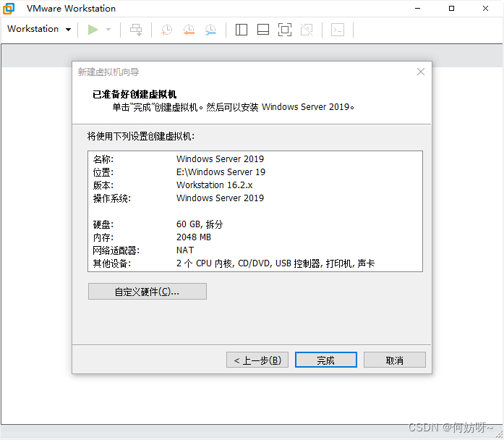504x440 pixels.
Task: Click the 名称: label in the settings list
Action: pos(103,159)
